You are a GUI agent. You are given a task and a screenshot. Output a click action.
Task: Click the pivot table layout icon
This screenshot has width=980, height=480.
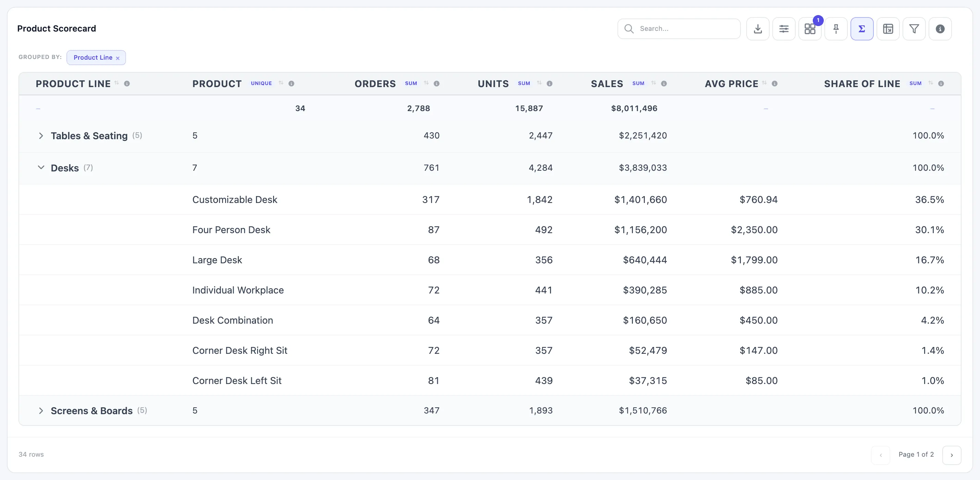click(x=888, y=28)
